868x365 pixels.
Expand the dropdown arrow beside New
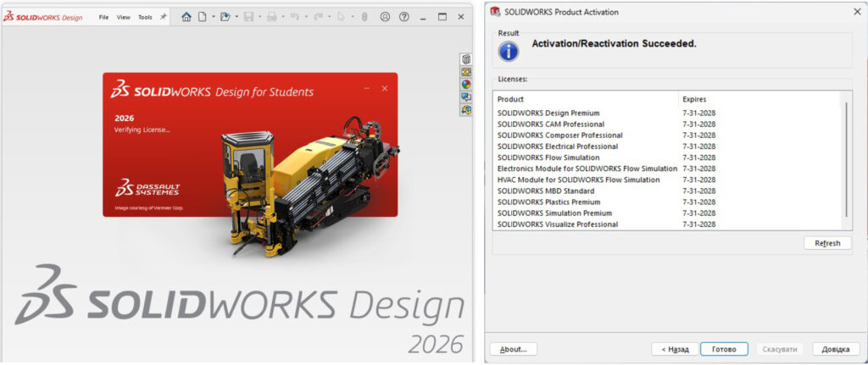tap(213, 17)
